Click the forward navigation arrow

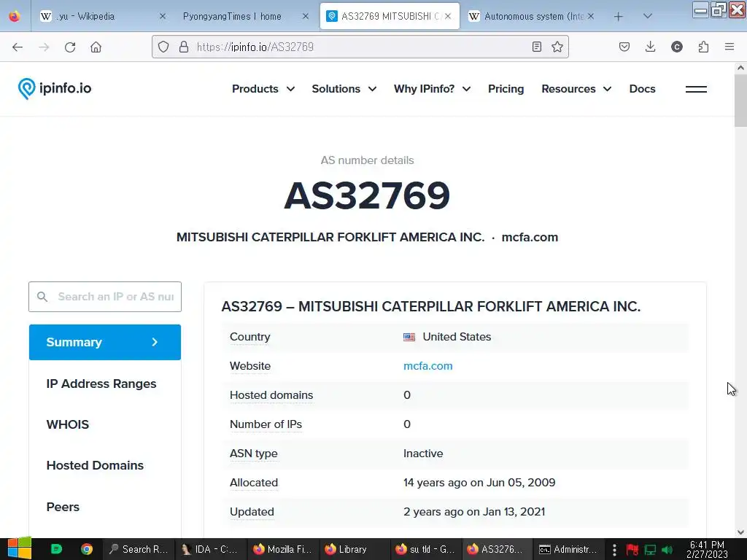[44, 47]
